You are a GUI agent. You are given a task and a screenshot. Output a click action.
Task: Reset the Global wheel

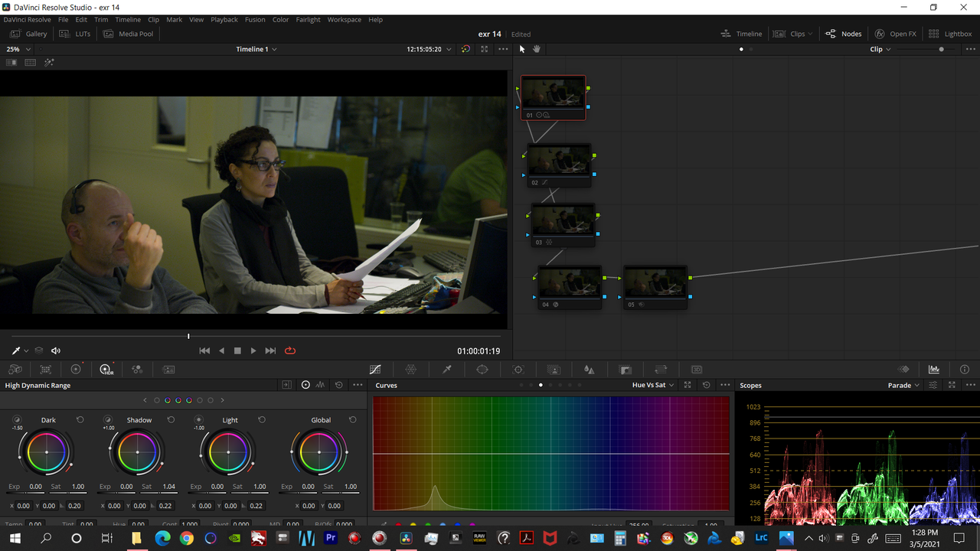(x=352, y=420)
